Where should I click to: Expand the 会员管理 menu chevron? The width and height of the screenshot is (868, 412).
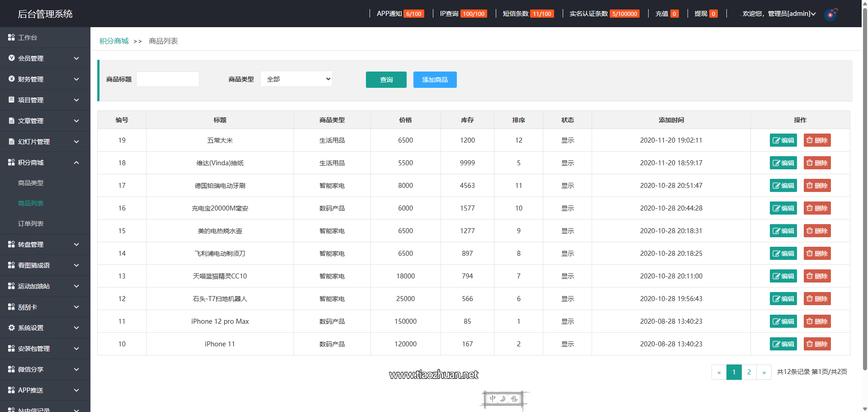pos(76,58)
